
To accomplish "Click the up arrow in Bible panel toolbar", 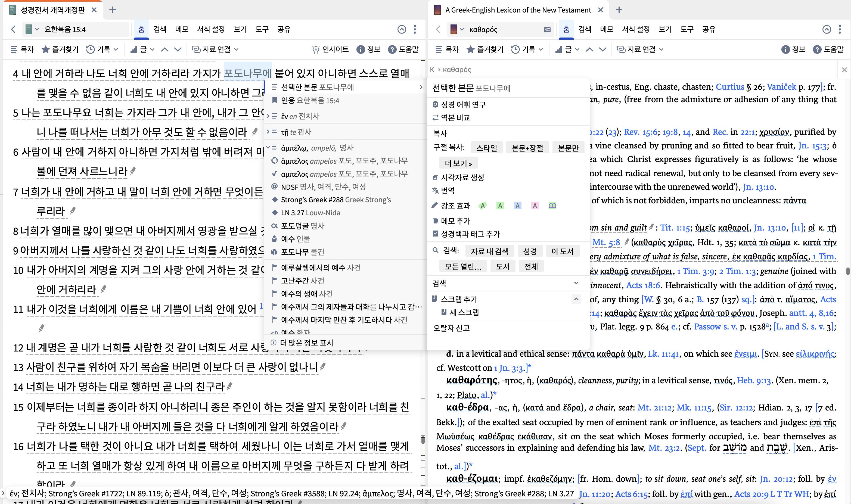I will tap(165, 49).
